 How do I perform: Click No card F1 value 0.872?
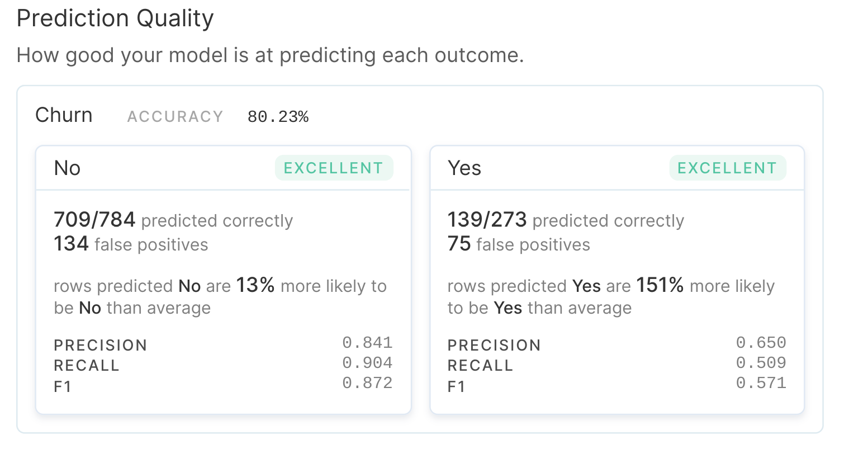pyautogui.click(x=367, y=383)
